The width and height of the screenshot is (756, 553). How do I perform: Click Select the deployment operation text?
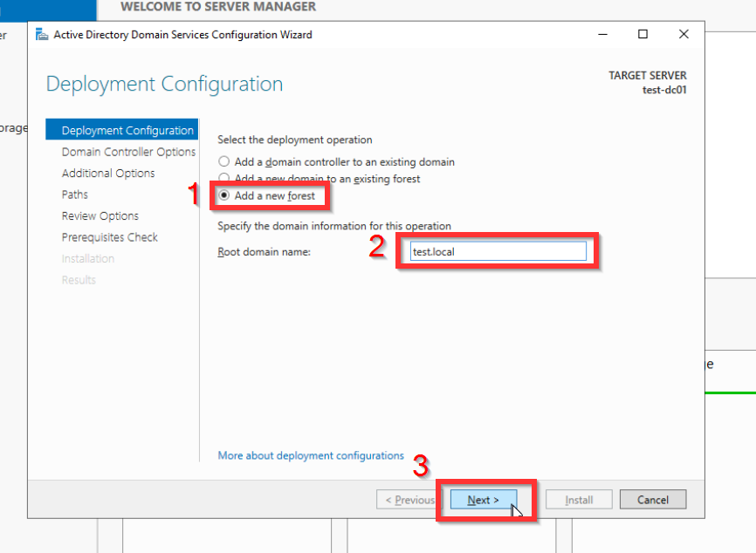(x=294, y=140)
